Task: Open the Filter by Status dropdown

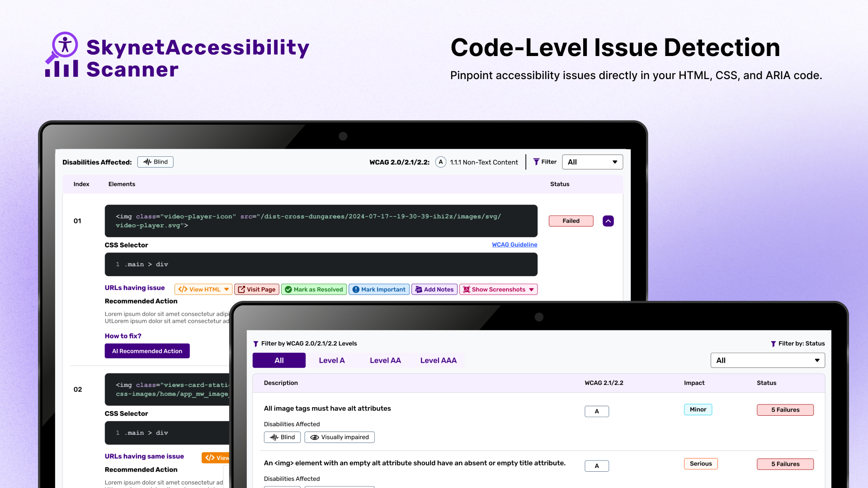Action: pos(767,360)
